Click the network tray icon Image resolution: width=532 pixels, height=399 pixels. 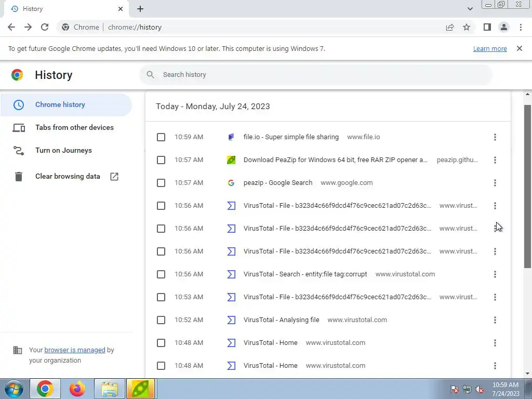[x=467, y=389]
